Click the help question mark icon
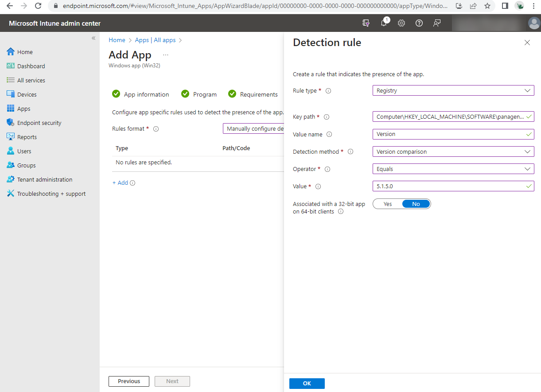 (x=419, y=23)
